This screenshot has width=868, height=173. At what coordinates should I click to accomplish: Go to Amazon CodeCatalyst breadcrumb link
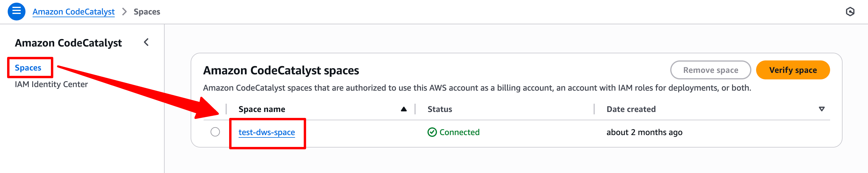point(73,12)
